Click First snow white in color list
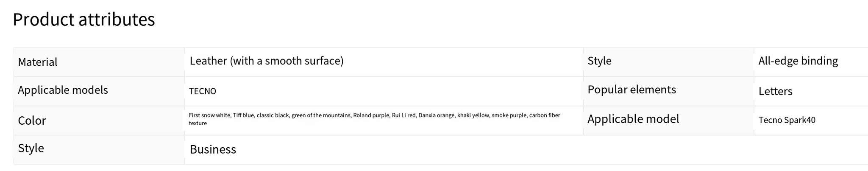The height and width of the screenshot is (171, 868). pyautogui.click(x=209, y=115)
